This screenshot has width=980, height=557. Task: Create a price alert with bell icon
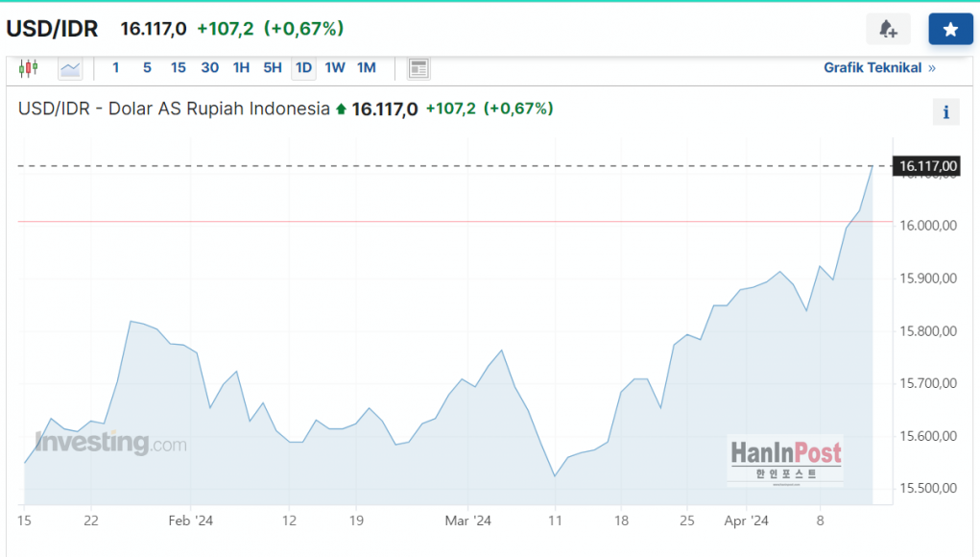pyautogui.click(x=888, y=29)
